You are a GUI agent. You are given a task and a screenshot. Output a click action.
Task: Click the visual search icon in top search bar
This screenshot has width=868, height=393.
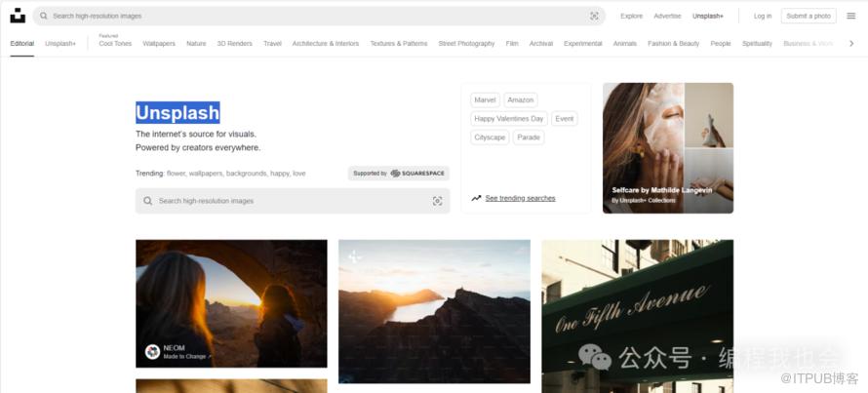tap(594, 17)
